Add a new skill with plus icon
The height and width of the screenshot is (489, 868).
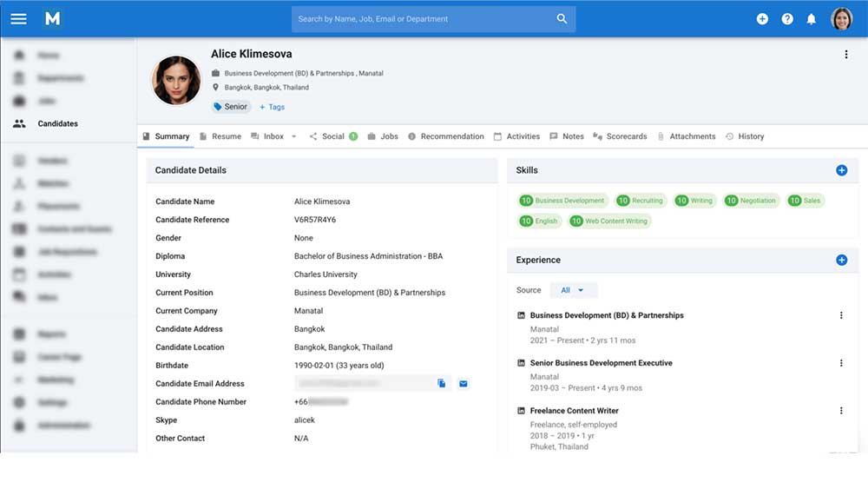841,170
